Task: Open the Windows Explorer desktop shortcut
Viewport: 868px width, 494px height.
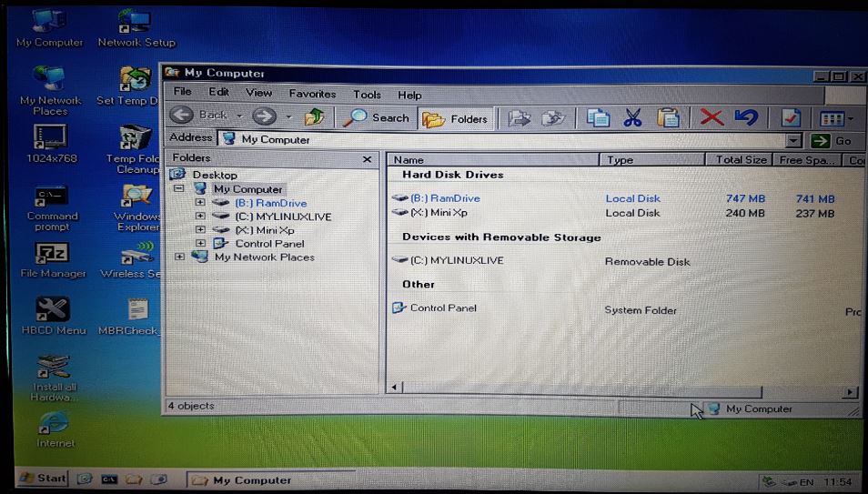Action: (136, 208)
